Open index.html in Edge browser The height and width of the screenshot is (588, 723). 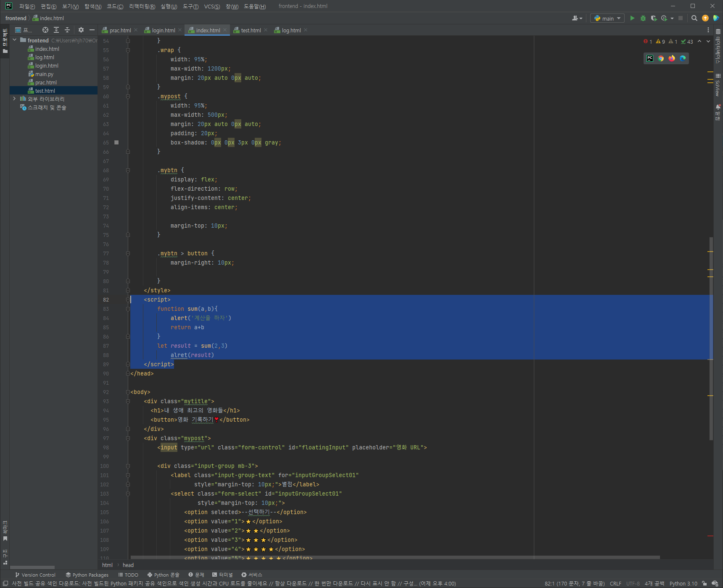683,58
